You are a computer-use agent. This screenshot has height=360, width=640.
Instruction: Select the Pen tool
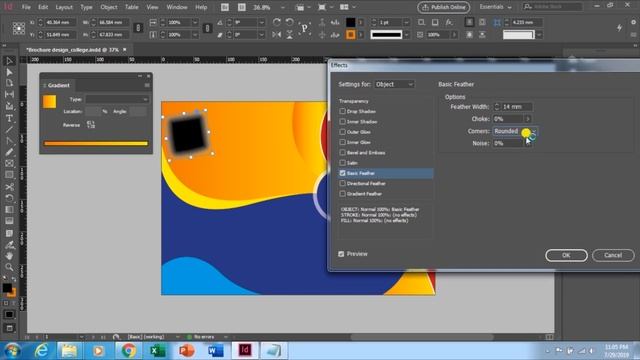[9, 141]
